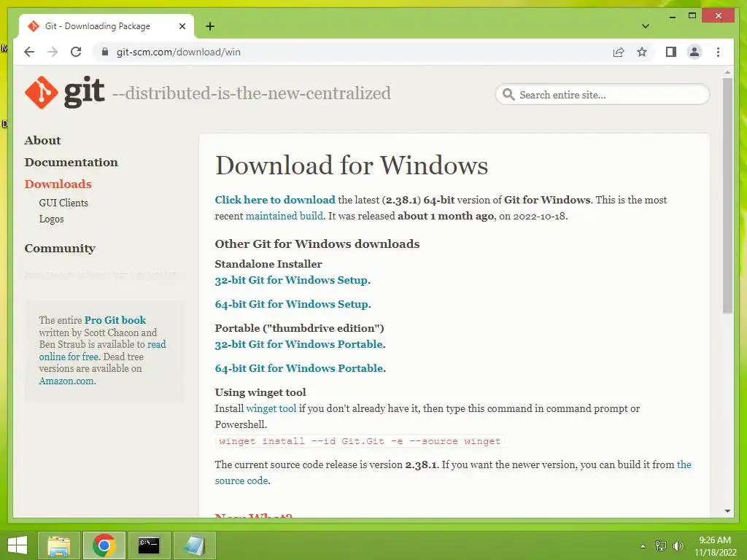
Task: Open the Pro Git book link
Action: tap(115, 321)
